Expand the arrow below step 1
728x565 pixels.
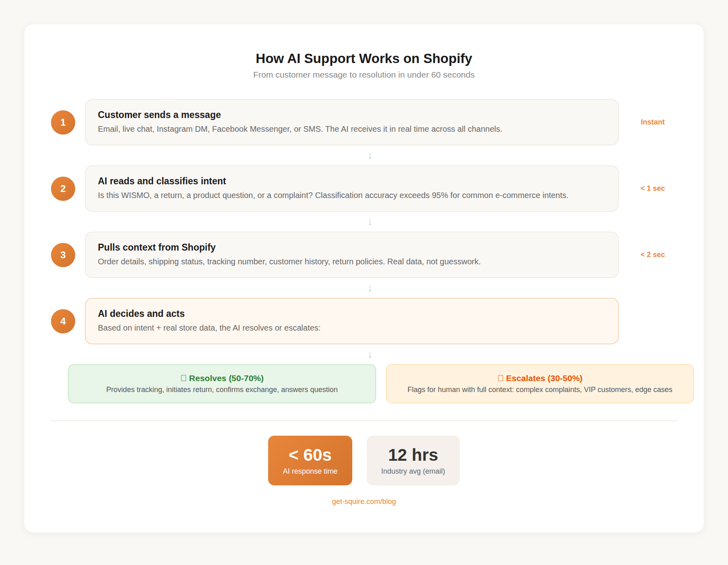(369, 156)
